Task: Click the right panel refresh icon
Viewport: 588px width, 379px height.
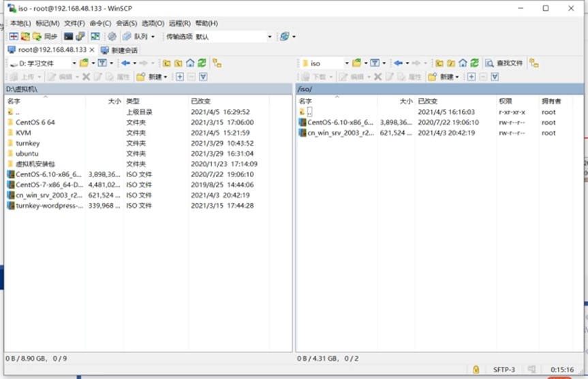Action: tap(474, 63)
